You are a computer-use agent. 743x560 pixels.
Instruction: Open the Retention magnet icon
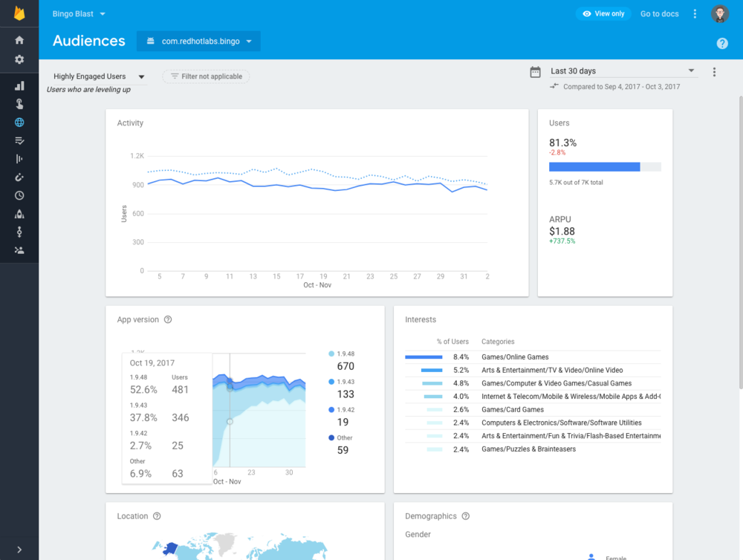(x=19, y=178)
